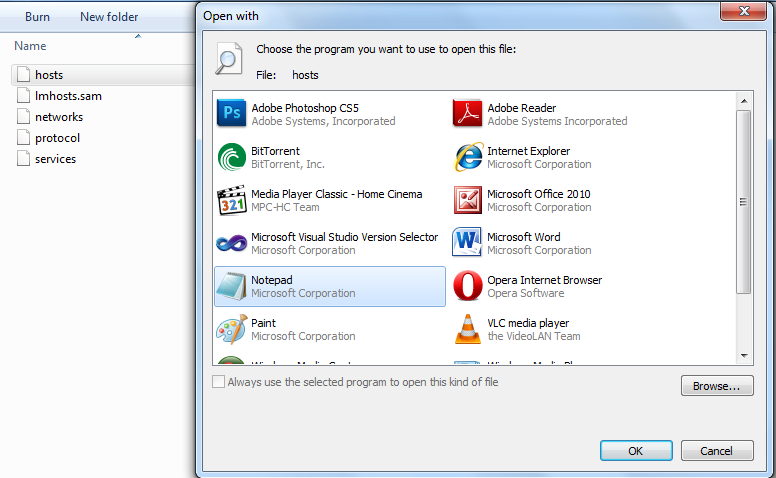This screenshot has width=776, height=478.
Task: Click New folder in Explorer toolbar
Action: click(109, 17)
